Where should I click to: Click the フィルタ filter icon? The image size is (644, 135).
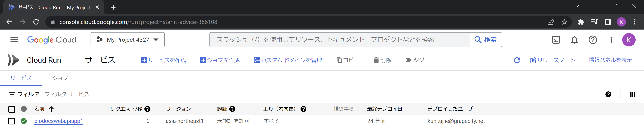pyautogui.click(x=12, y=94)
